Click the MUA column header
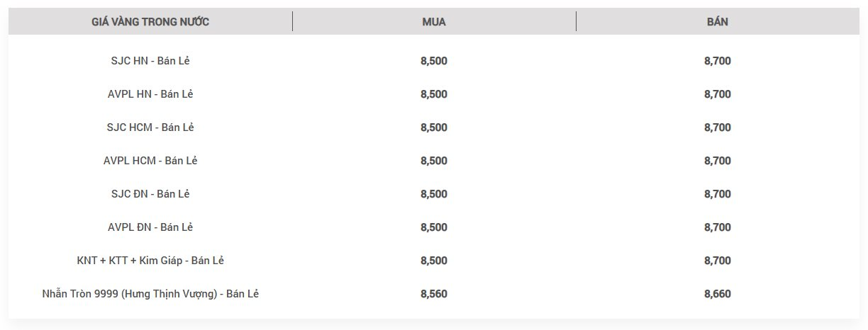The width and height of the screenshot is (868, 330). pyautogui.click(x=434, y=22)
